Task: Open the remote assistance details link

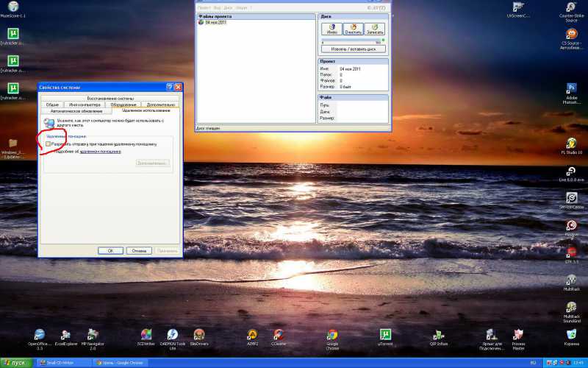Action: [101, 152]
